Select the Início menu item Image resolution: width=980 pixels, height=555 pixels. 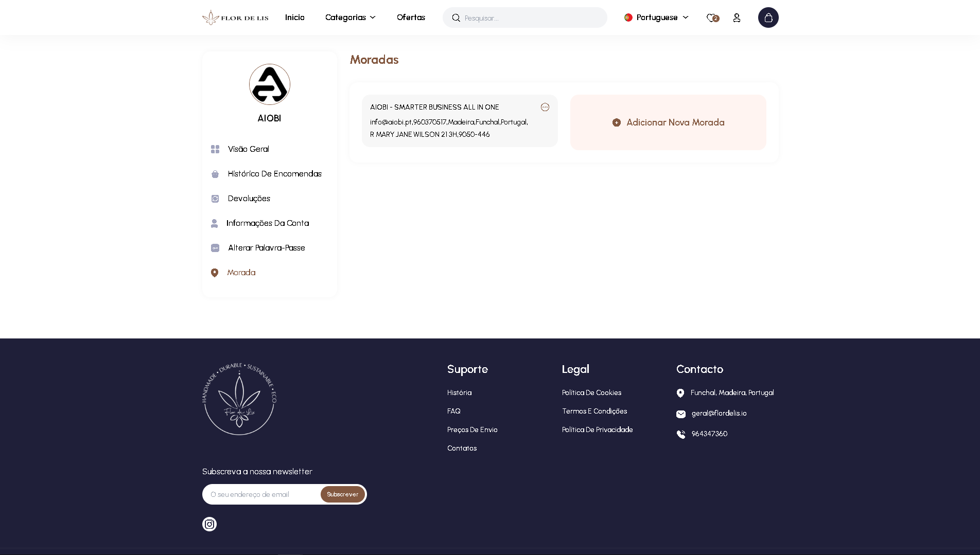pos(294,17)
